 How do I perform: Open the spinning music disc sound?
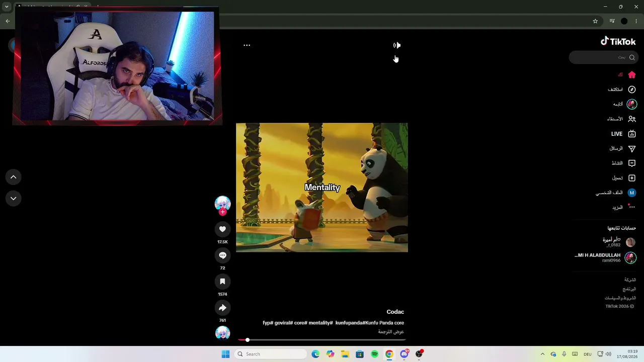point(222,333)
